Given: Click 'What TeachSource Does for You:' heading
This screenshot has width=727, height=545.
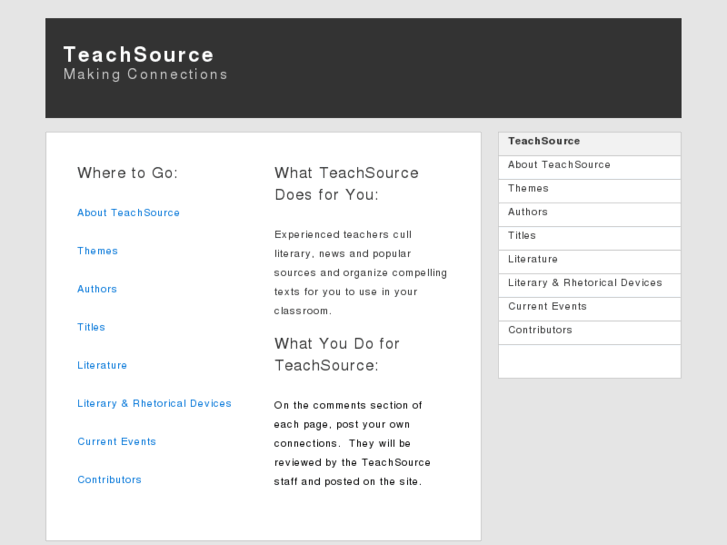Looking at the screenshot, I should pyautogui.click(x=346, y=184).
